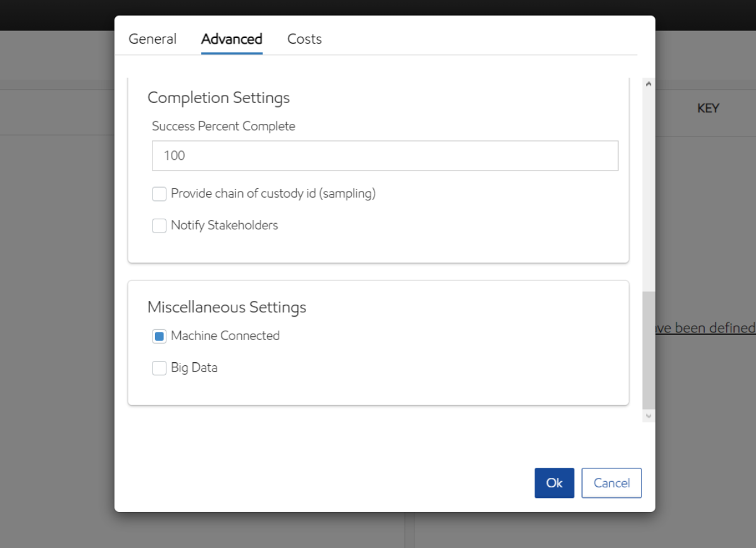The image size is (756, 548).
Task: Enable the Big Data checkbox
Action: tap(159, 368)
